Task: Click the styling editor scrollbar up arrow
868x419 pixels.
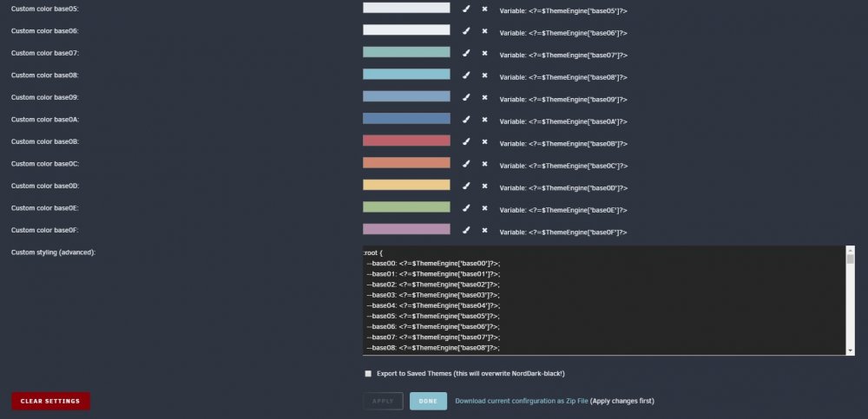Action: pos(851,250)
